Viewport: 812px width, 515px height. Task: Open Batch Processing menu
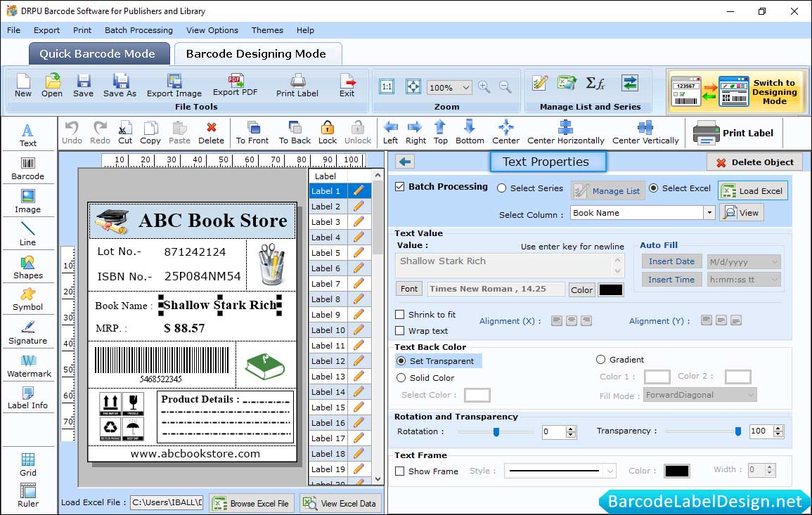(x=138, y=30)
